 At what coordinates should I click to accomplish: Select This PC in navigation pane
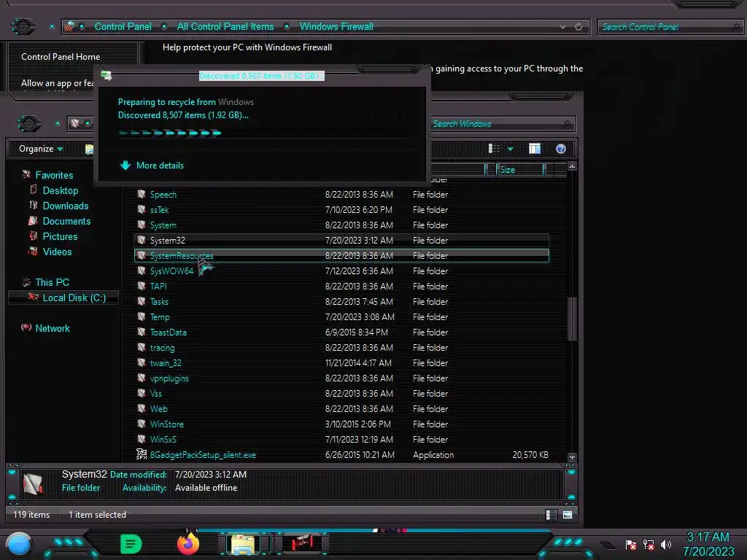(x=53, y=282)
